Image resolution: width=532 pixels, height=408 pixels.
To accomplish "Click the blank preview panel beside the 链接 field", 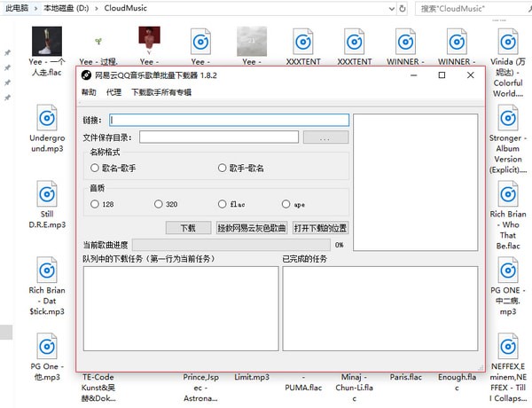I will (415, 183).
